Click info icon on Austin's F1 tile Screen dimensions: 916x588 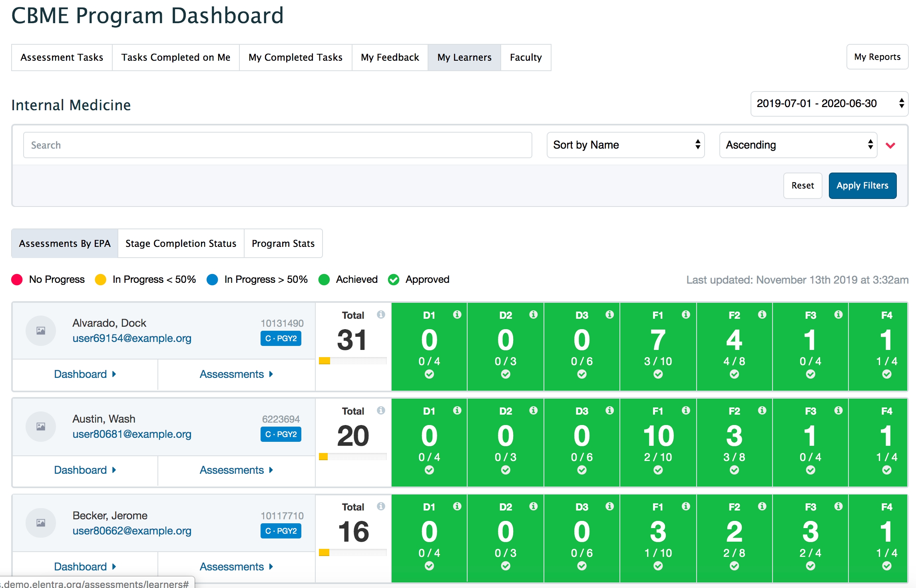click(x=686, y=411)
